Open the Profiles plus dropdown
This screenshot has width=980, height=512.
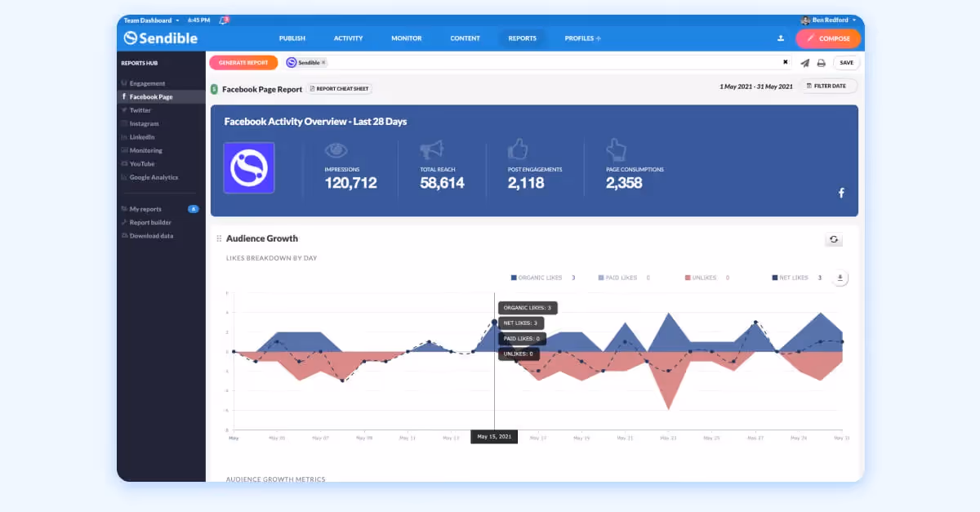(581, 38)
